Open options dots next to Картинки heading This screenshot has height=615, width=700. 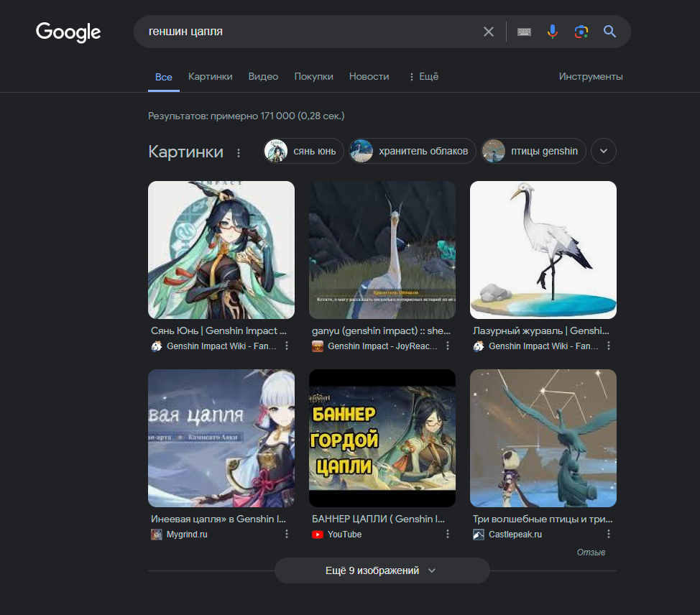239,153
